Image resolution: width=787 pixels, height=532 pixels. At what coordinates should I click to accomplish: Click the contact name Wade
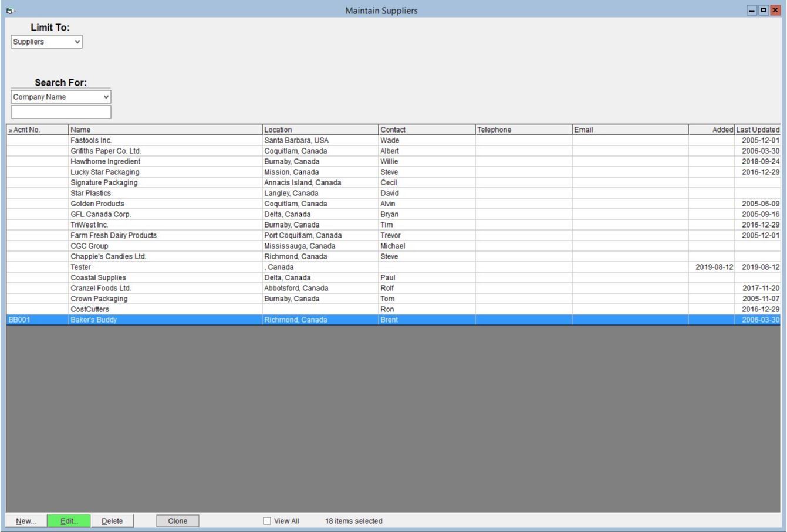point(390,140)
